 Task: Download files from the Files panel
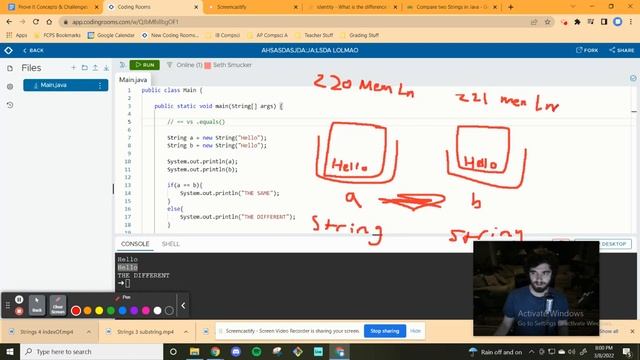coord(106,68)
